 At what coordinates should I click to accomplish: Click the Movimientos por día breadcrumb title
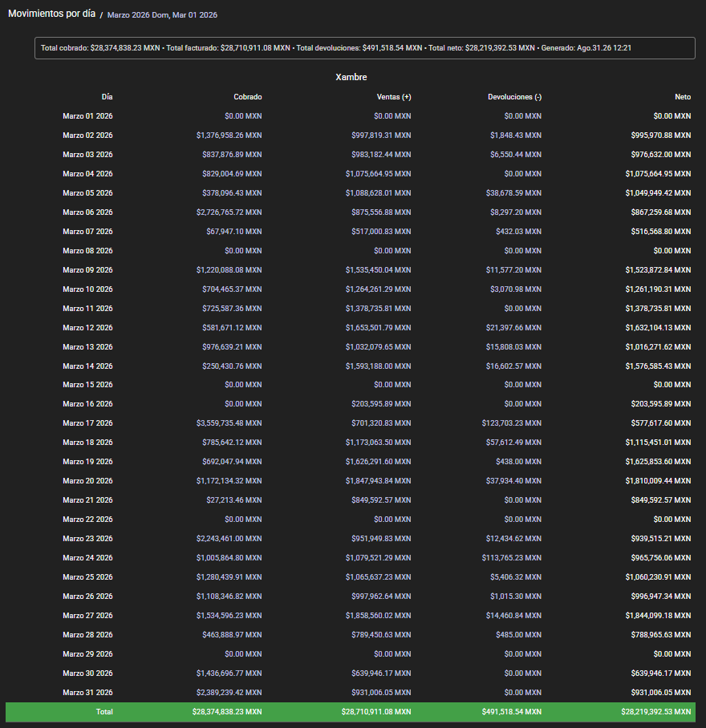(51, 14)
